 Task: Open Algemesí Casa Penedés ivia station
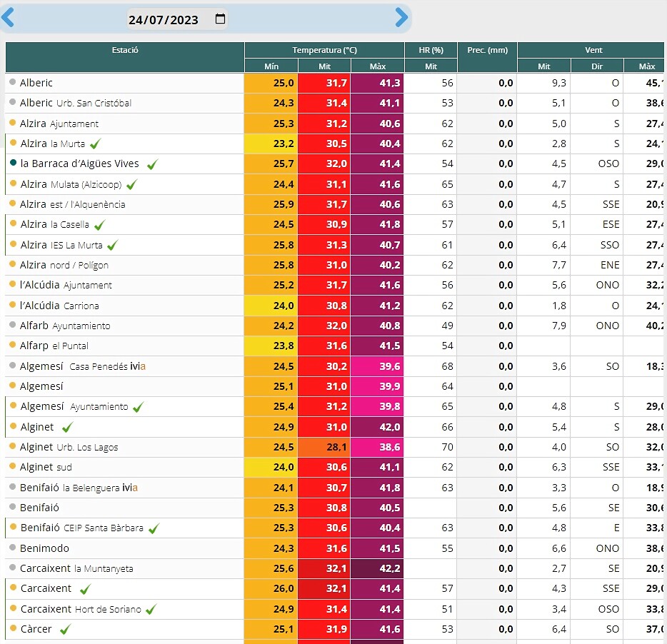[x=83, y=366]
